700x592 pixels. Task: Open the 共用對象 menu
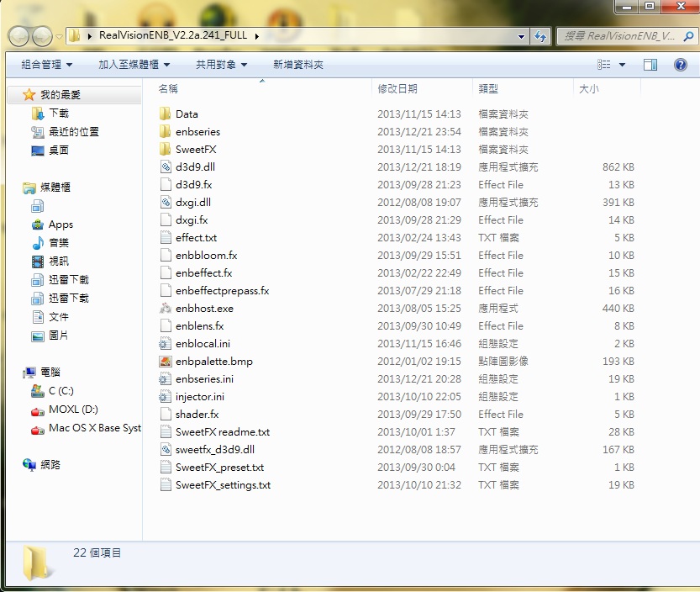point(222,65)
